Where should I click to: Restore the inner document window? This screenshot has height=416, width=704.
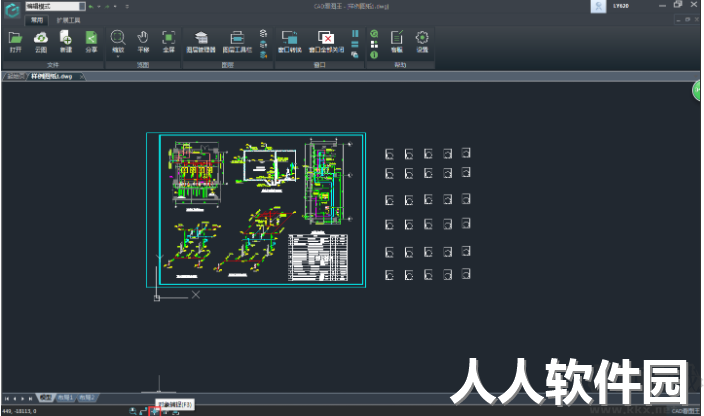tap(687, 20)
